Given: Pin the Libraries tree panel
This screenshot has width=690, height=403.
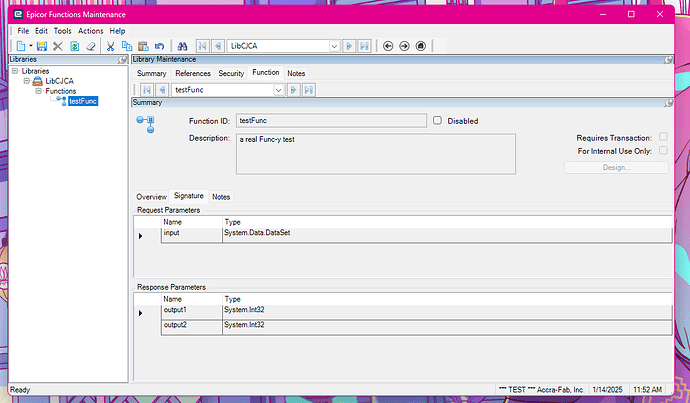Looking at the screenshot, I should [122, 59].
